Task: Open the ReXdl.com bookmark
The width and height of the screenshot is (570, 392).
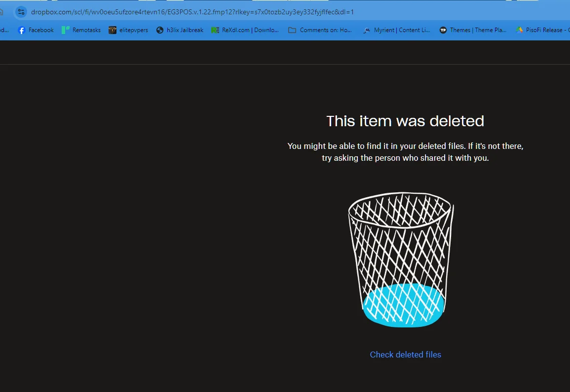Action: pyautogui.click(x=245, y=30)
